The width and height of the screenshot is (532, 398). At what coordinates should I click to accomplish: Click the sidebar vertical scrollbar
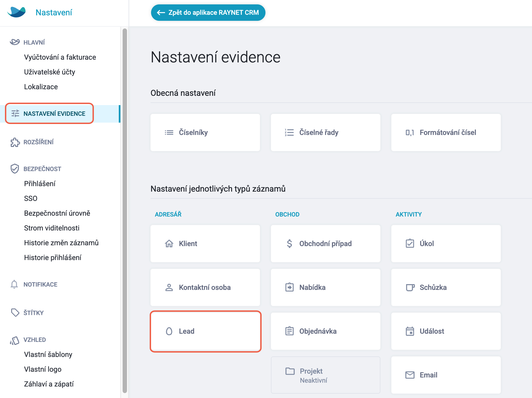pos(125,211)
